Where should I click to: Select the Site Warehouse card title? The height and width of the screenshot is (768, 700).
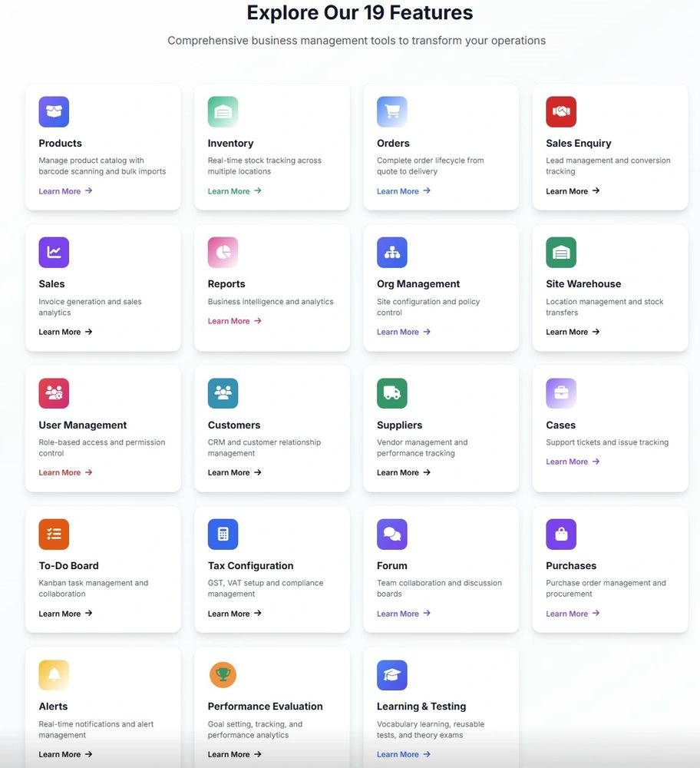pyautogui.click(x=583, y=284)
